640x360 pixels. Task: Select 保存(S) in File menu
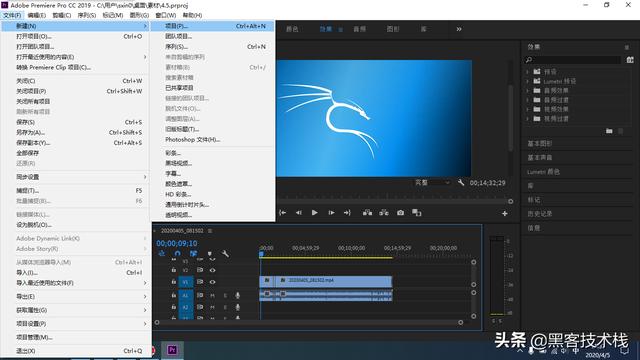pos(76,122)
